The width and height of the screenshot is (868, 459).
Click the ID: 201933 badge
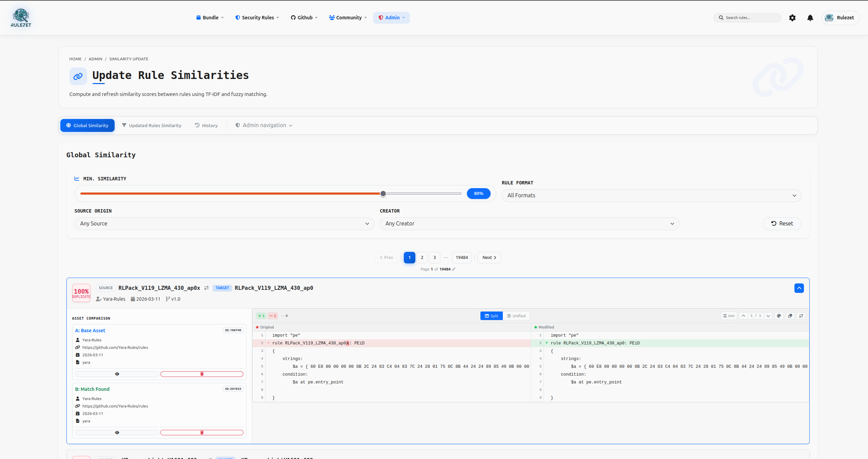point(233,389)
